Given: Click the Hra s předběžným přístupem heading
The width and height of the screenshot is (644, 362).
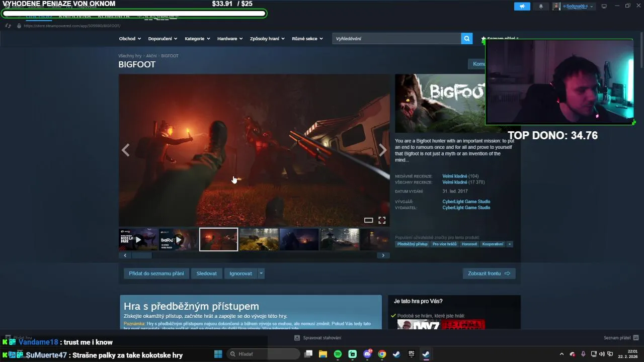Looking at the screenshot, I should pyautogui.click(x=191, y=306).
